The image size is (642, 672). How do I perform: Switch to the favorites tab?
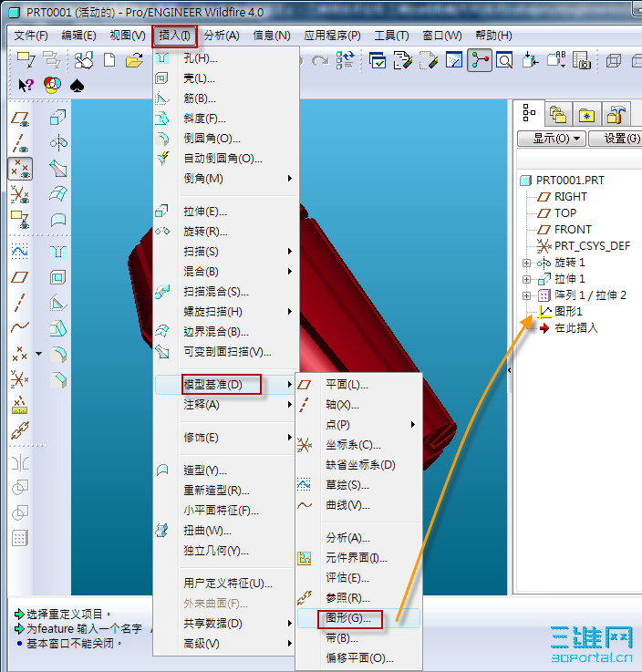[x=586, y=114]
